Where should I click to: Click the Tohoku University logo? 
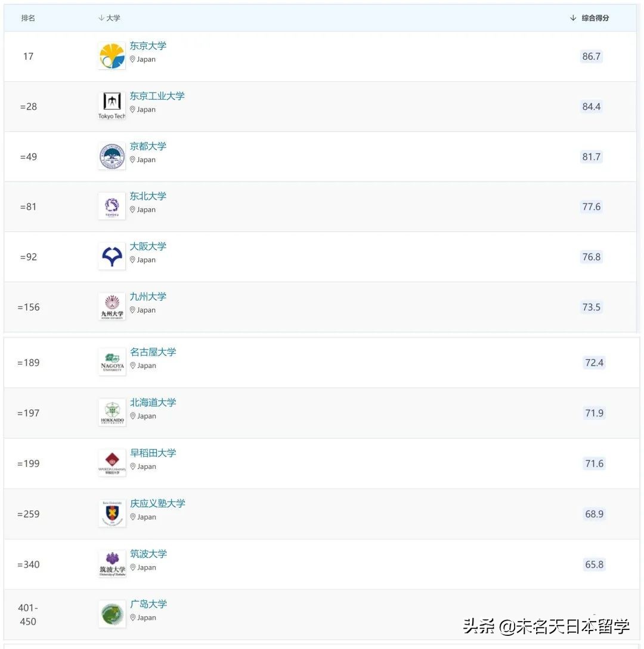(112, 206)
